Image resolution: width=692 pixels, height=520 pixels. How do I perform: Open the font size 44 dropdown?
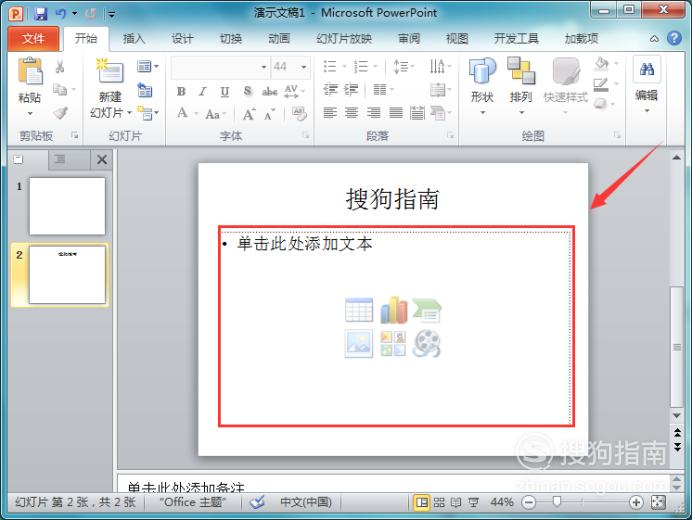304,67
